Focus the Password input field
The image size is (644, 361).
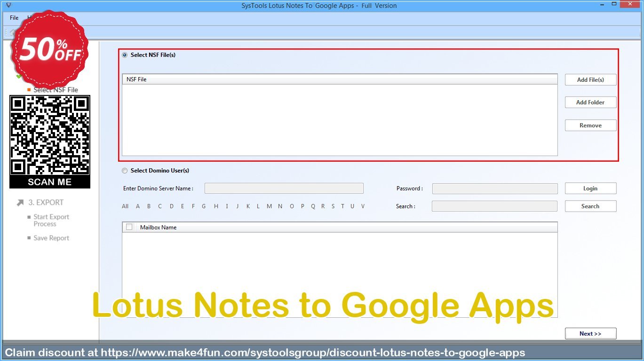[x=495, y=188]
